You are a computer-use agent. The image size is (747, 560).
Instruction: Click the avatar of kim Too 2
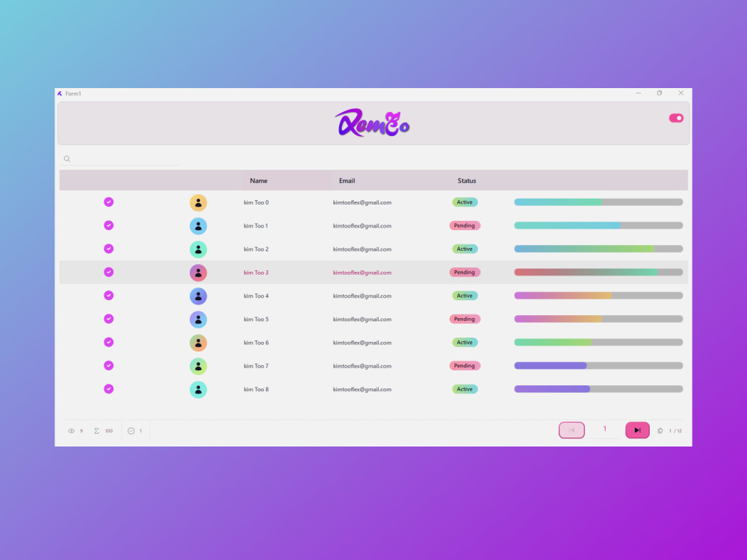coord(198,249)
